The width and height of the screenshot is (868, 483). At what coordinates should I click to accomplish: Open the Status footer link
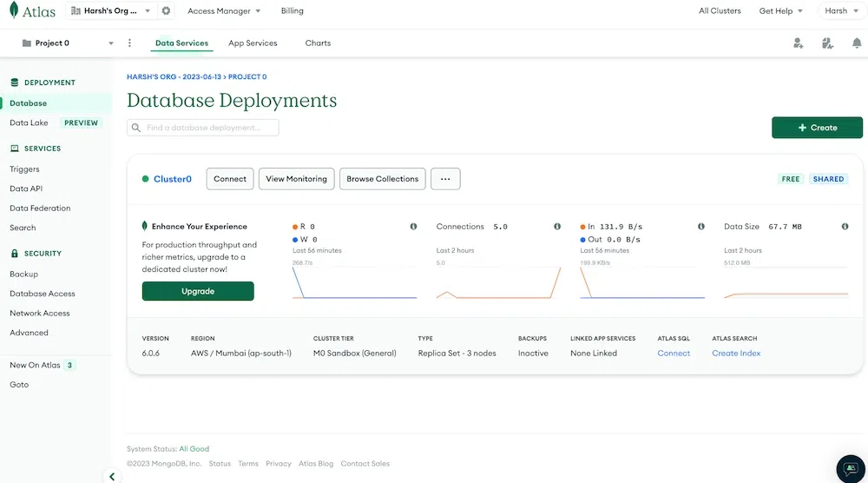point(220,464)
